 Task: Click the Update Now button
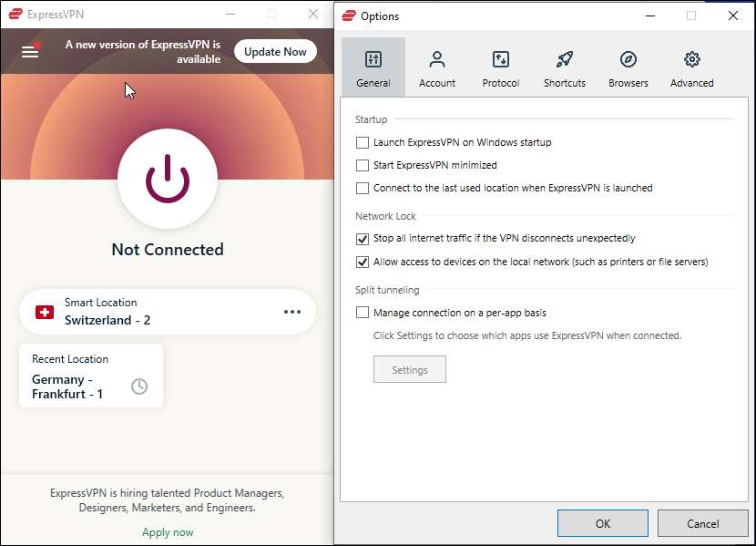tap(275, 52)
